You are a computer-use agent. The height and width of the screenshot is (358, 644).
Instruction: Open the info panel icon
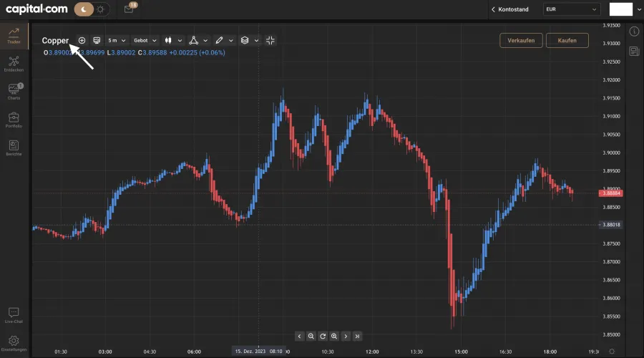pos(634,32)
